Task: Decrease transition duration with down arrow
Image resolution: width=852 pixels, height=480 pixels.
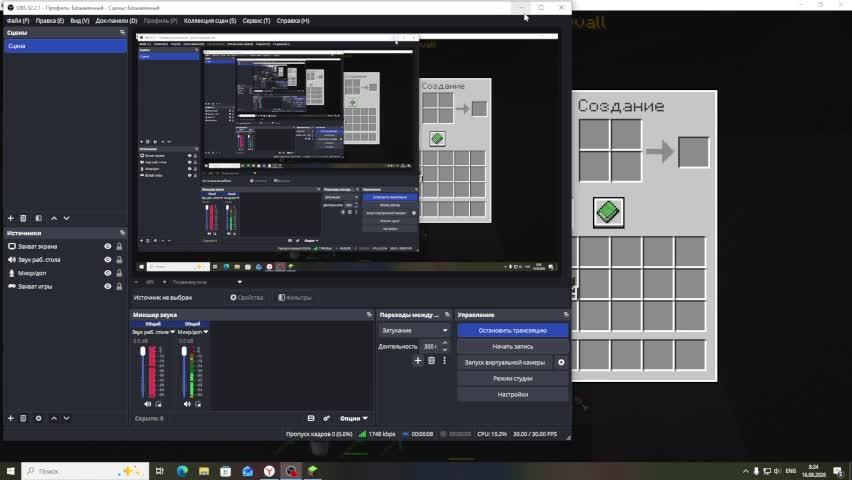Action: click(x=445, y=349)
